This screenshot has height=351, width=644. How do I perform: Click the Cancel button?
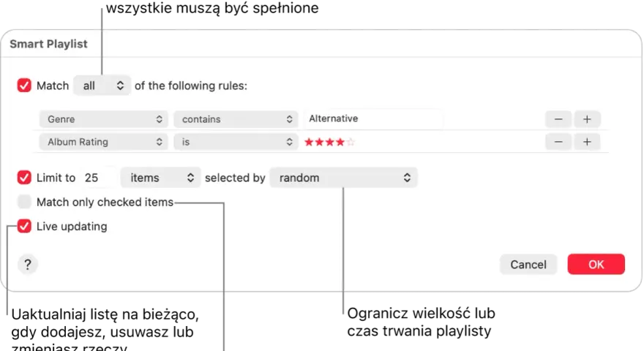pos(528,265)
